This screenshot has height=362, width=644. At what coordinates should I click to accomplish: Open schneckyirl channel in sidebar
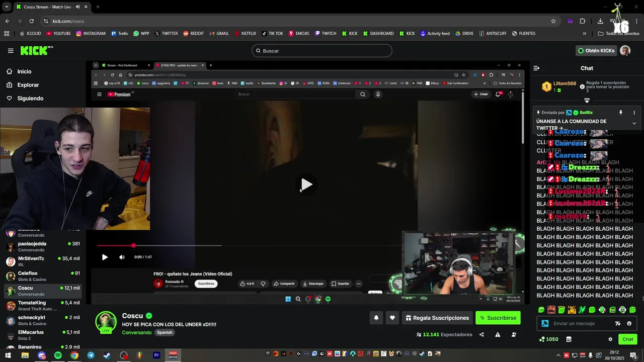[x=43, y=320]
